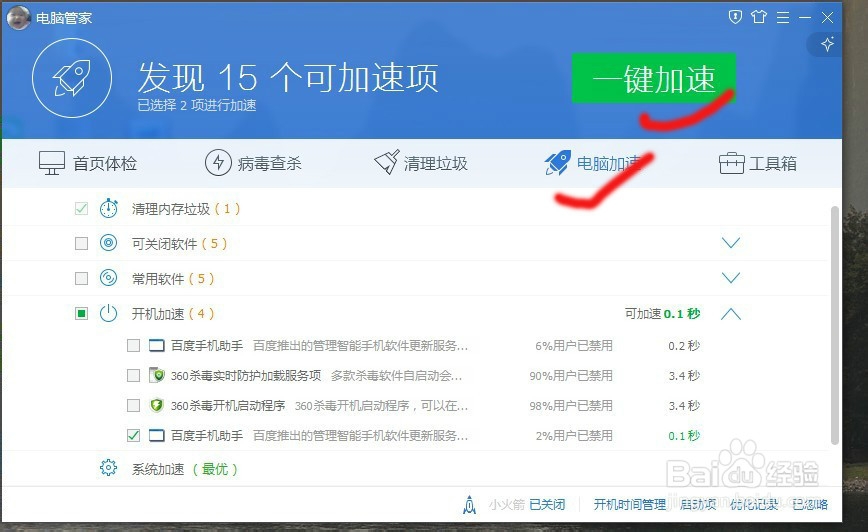This screenshot has height=532, width=868.
Task: Check 360杀毒实时防护加载服务项 checkbox
Action: pos(133,376)
